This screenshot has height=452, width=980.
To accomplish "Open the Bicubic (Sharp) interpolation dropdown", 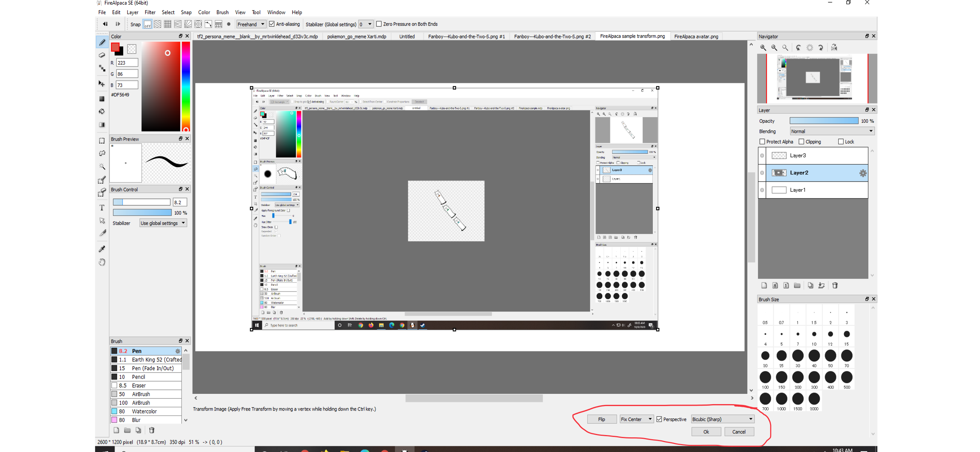I will [x=722, y=419].
